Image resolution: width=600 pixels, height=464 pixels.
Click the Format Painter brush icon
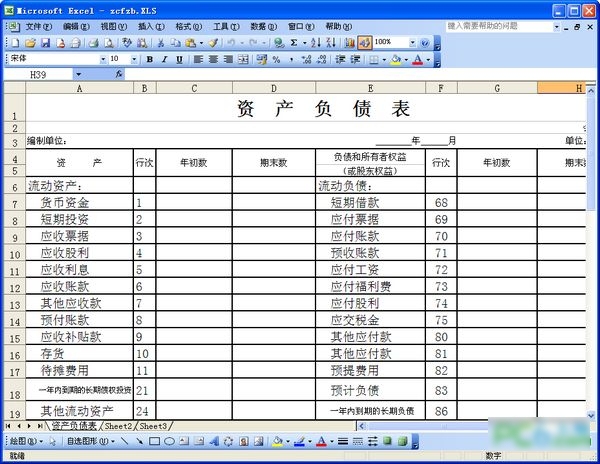click(x=214, y=43)
